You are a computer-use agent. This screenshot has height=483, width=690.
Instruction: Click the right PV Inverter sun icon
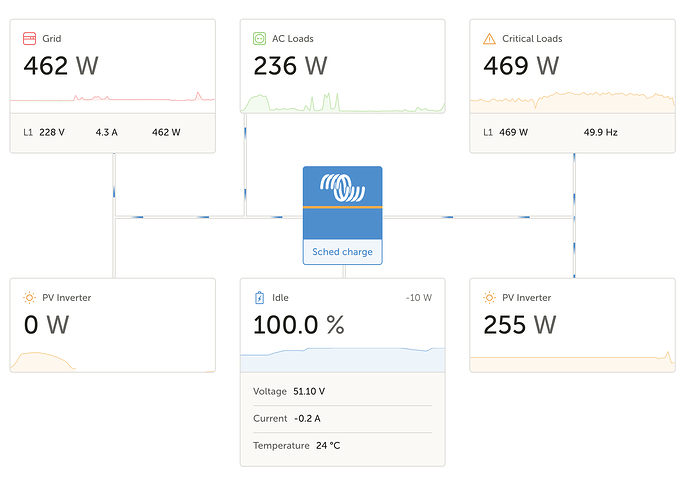pos(489,298)
